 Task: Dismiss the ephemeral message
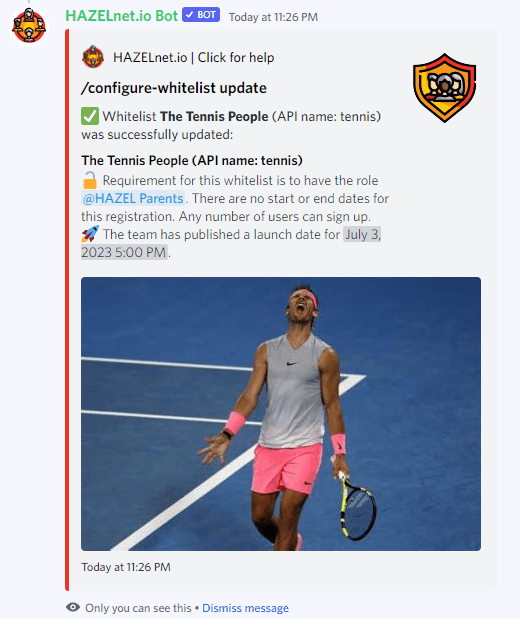(x=246, y=608)
